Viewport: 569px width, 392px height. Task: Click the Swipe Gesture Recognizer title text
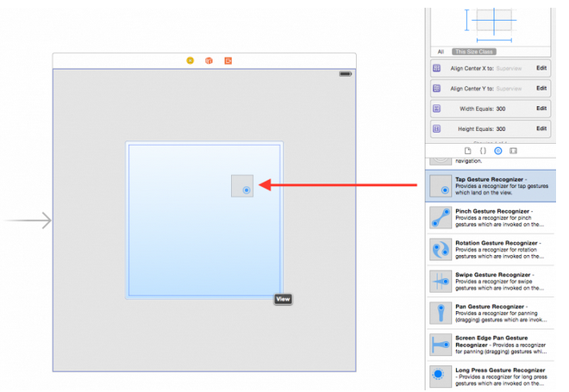pos(493,275)
